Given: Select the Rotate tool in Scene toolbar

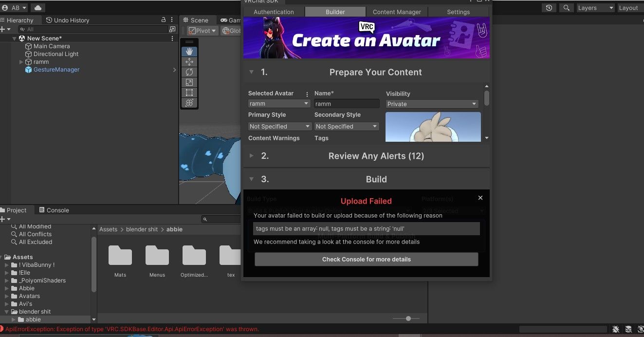Looking at the screenshot, I should tap(189, 72).
